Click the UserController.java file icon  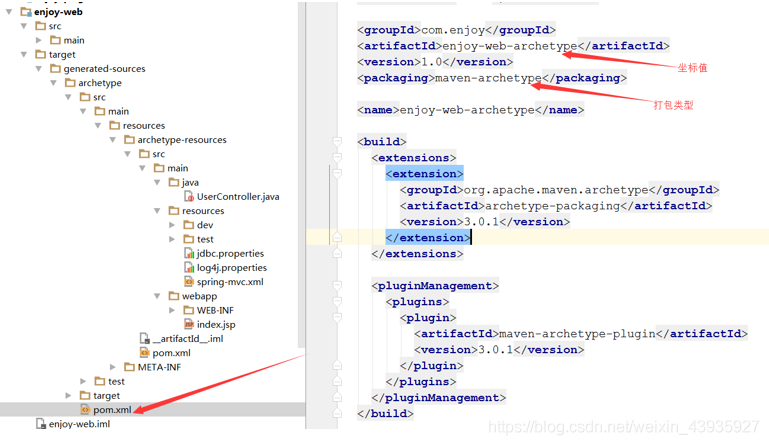coord(188,197)
